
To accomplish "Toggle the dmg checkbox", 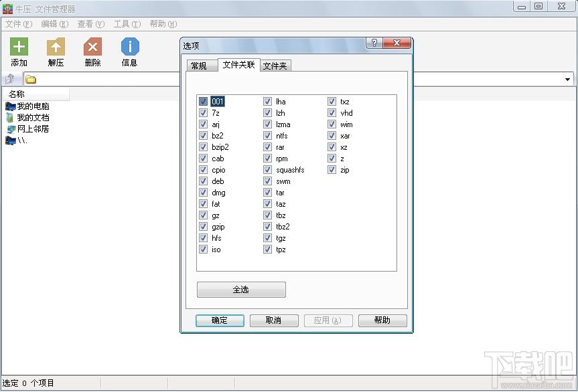I will point(203,192).
